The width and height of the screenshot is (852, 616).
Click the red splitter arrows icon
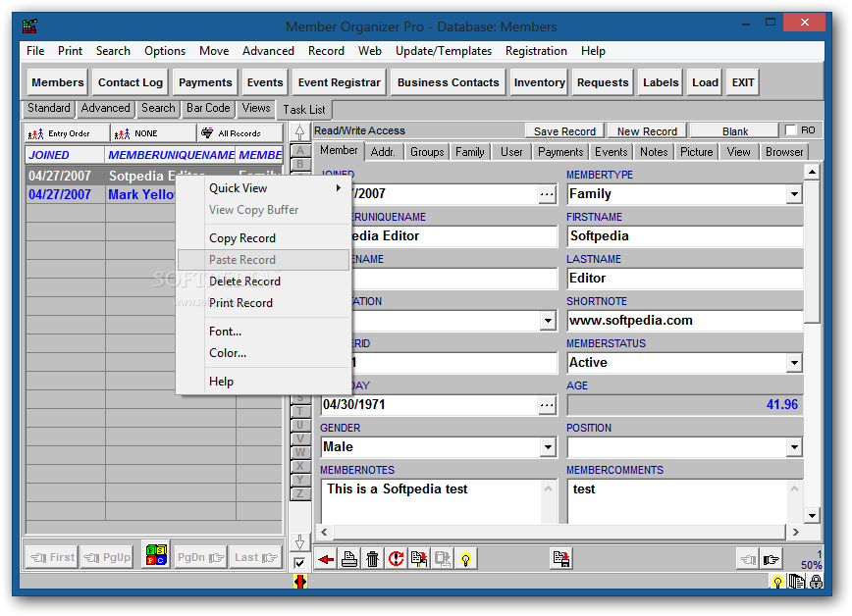pyautogui.click(x=300, y=582)
